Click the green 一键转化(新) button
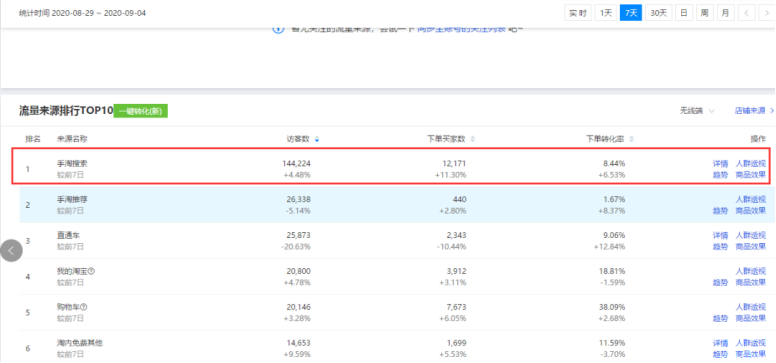 141,111
